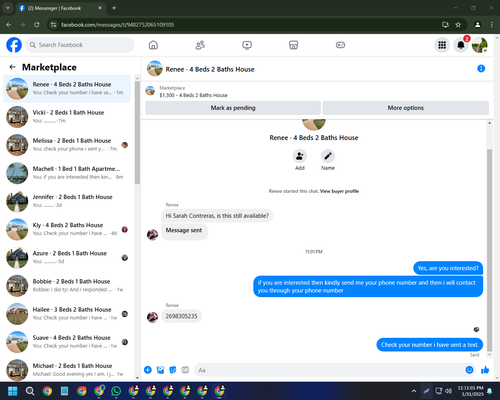
Task: Open the Marketplace storefront icon in top nav
Action: click(293, 45)
